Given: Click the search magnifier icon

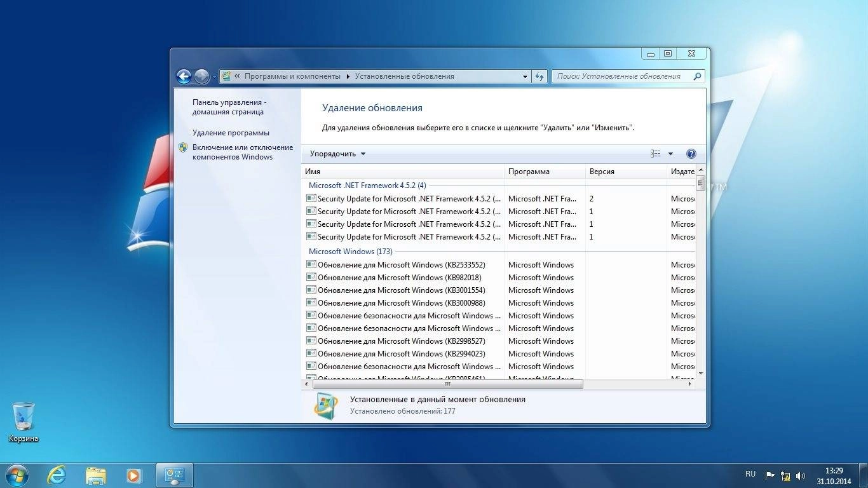Looking at the screenshot, I should click(x=697, y=76).
